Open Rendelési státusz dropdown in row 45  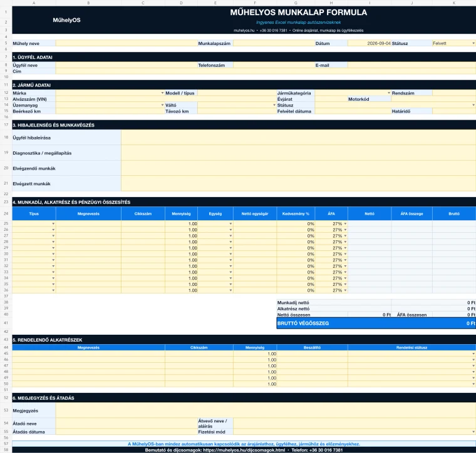pos(473,354)
